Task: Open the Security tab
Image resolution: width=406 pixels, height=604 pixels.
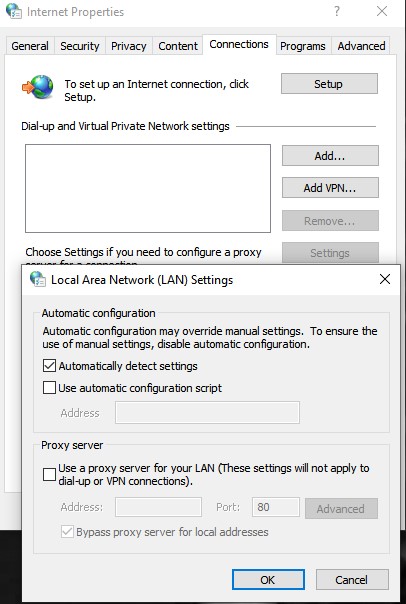Action: tap(80, 46)
